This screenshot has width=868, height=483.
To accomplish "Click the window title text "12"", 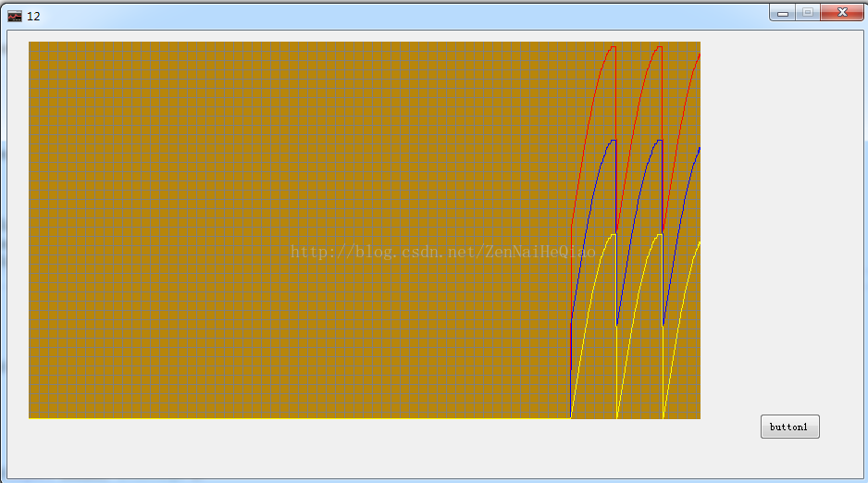I will click(x=33, y=17).
